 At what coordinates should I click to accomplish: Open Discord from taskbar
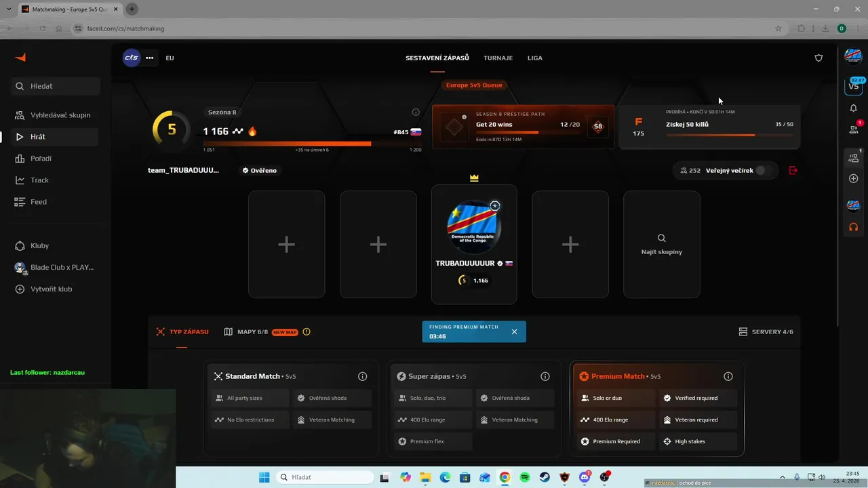coord(585,477)
